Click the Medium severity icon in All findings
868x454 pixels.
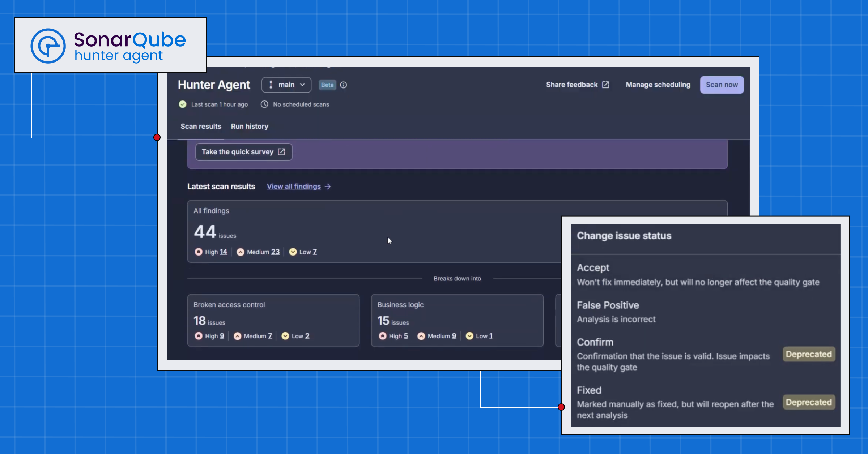point(241,252)
